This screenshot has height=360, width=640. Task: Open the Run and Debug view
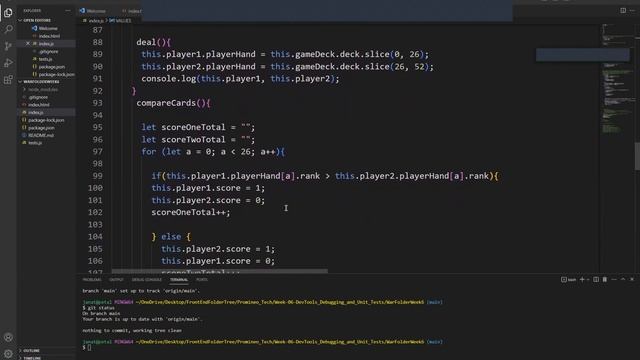(x=8, y=63)
